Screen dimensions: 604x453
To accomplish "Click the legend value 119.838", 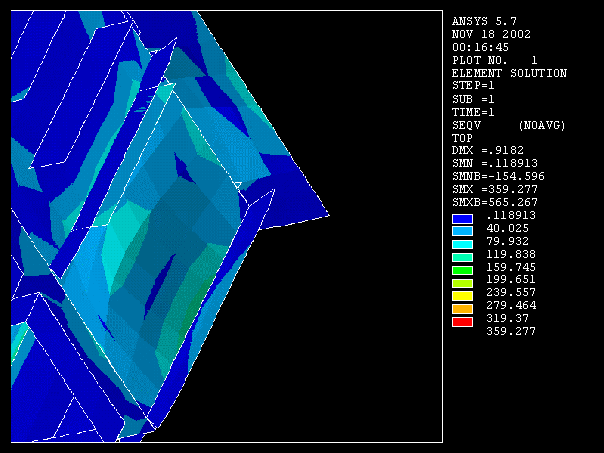I will click(x=511, y=254).
